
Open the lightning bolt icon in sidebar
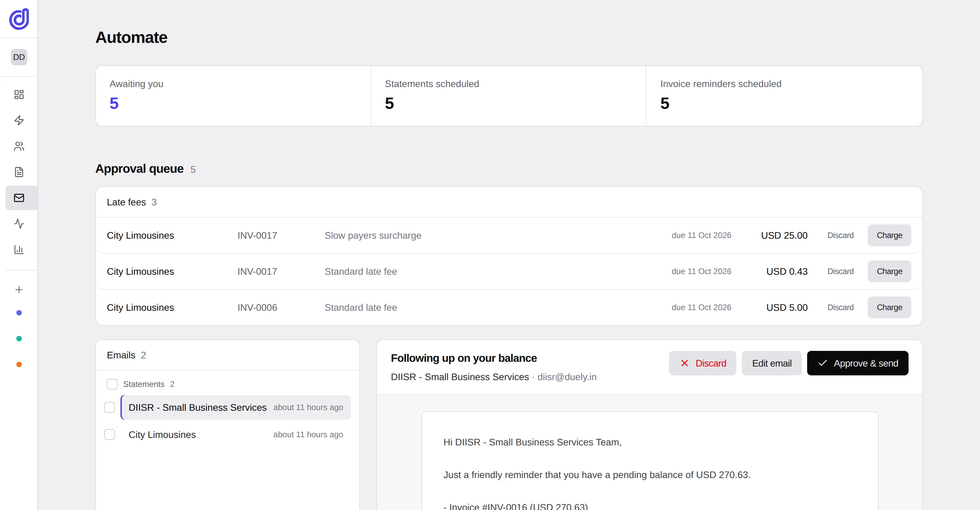point(19,120)
